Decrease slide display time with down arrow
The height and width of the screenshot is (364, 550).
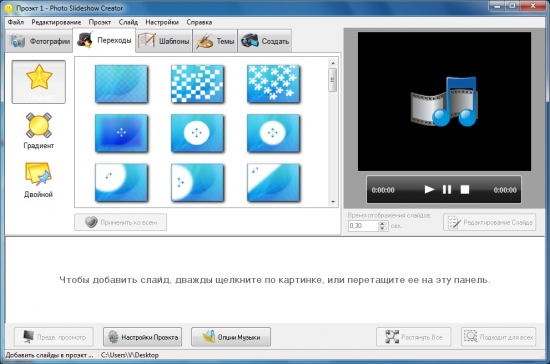click(383, 228)
